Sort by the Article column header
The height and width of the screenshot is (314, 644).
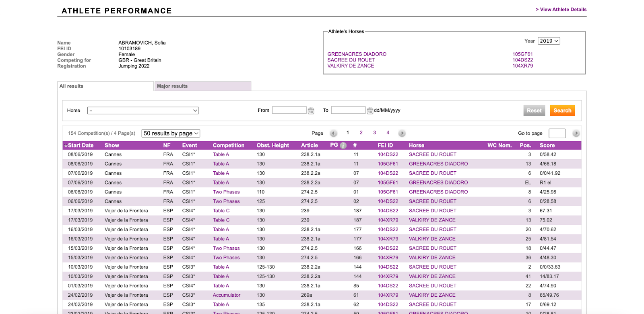click(x=310, y=146)
